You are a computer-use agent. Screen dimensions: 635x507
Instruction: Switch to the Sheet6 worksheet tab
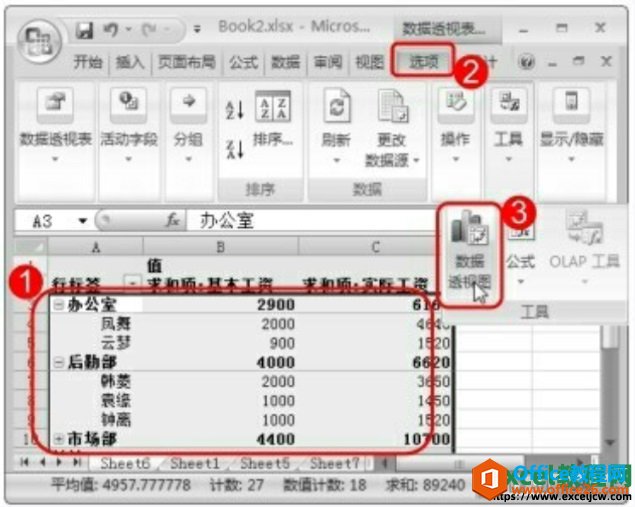(125, 464)
